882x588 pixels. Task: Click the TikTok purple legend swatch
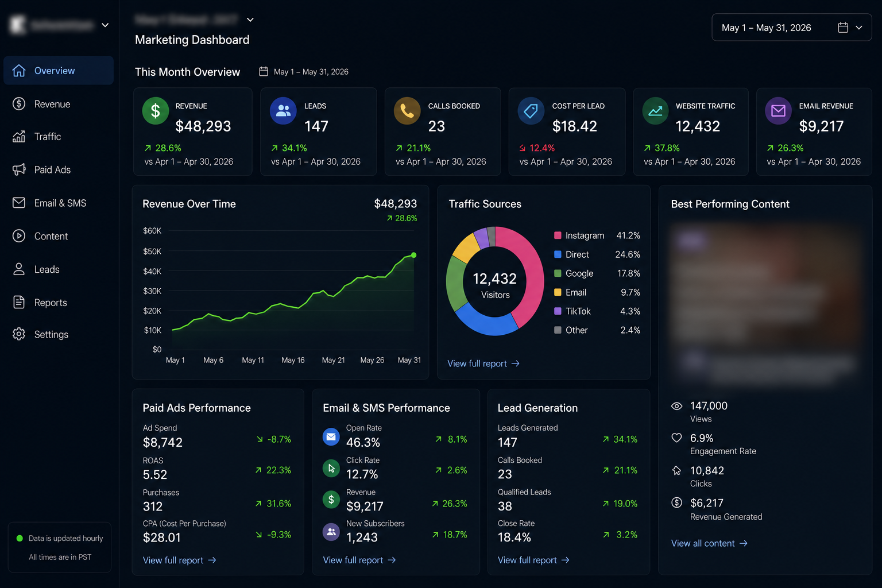point(558,311)
